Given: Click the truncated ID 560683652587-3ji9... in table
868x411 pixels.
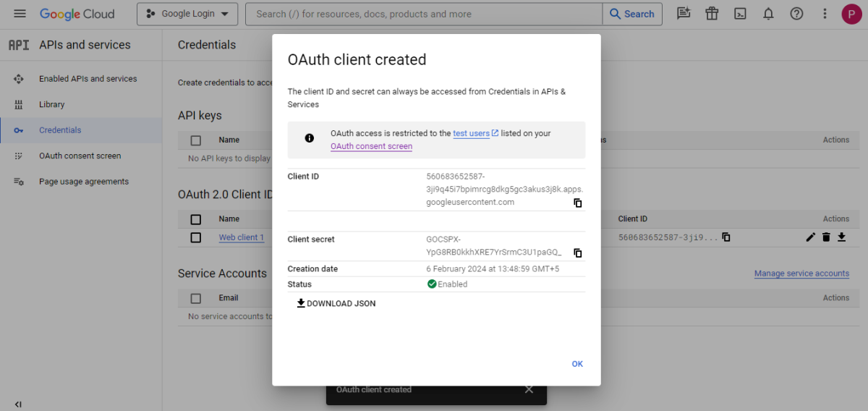Looking at the screenshot, I should 668,237.
